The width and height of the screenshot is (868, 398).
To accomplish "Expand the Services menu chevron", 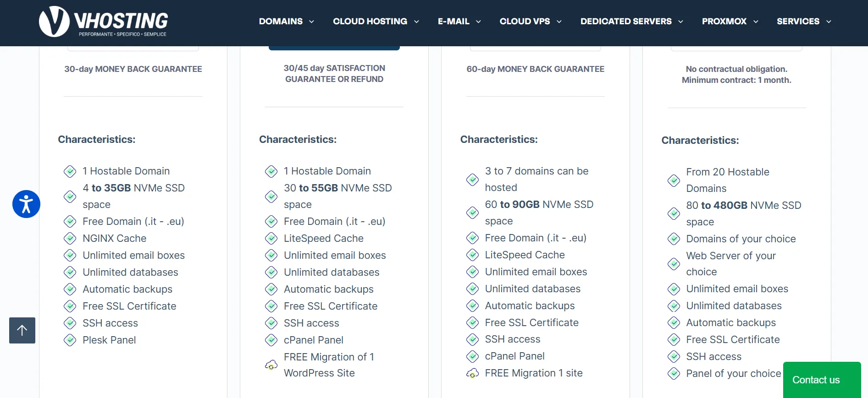I will point(829,22).
